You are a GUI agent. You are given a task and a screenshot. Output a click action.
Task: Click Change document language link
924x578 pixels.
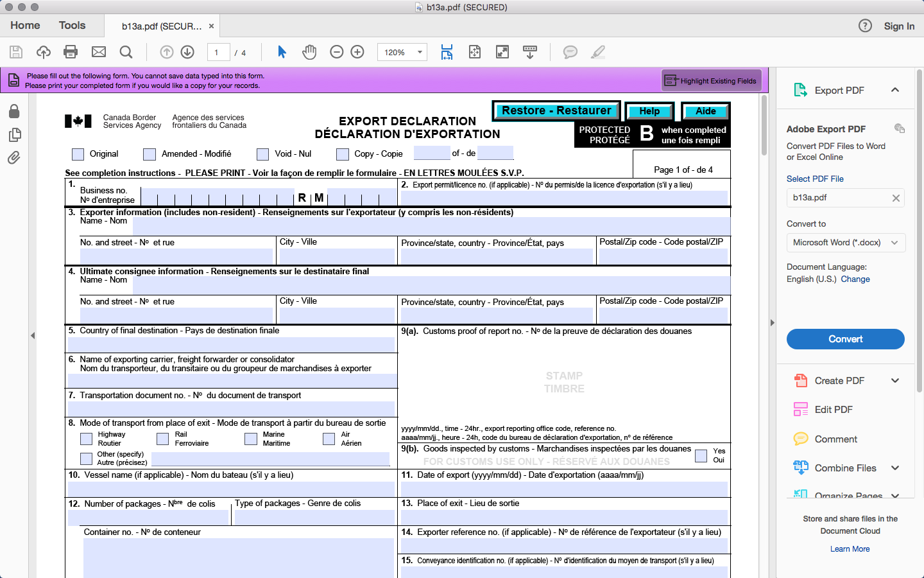(855, 279)
